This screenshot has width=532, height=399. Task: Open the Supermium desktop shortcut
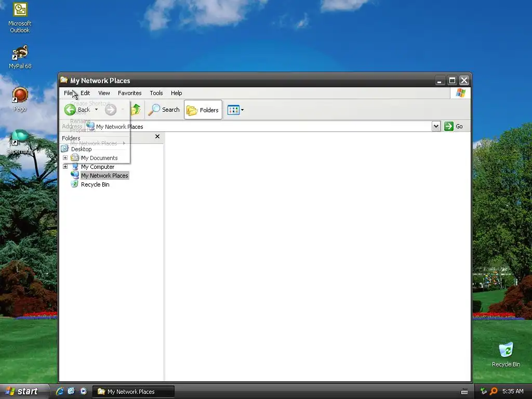click(x=20, y=142)
